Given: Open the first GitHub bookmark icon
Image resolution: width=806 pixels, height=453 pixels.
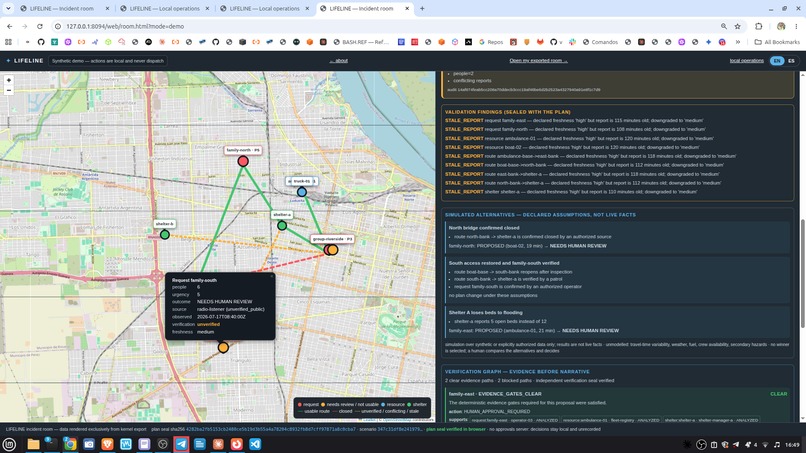Looking at the screenshot, I should 41,42.
